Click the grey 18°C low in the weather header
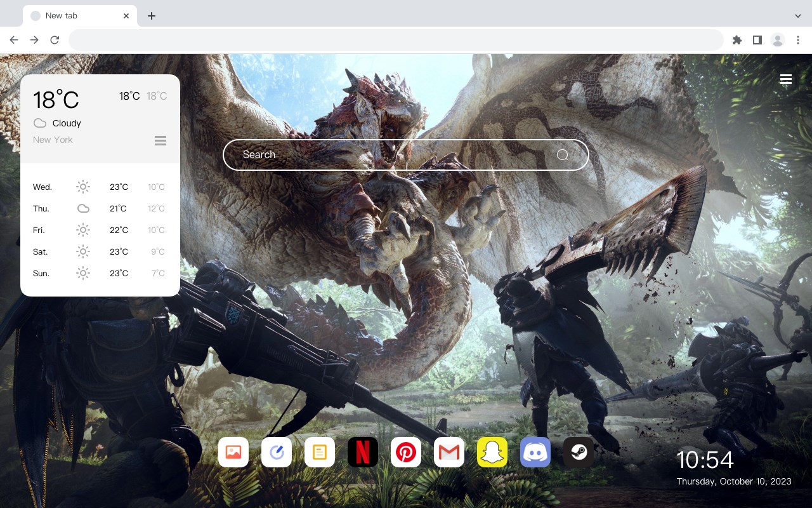812x508 pixels. (157, 96)
